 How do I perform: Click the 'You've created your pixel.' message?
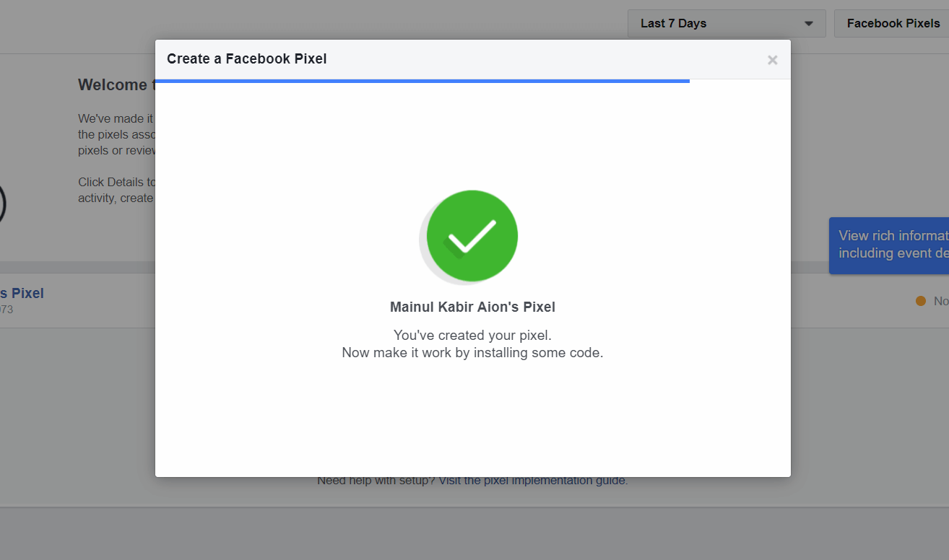(x=472, y=335)
